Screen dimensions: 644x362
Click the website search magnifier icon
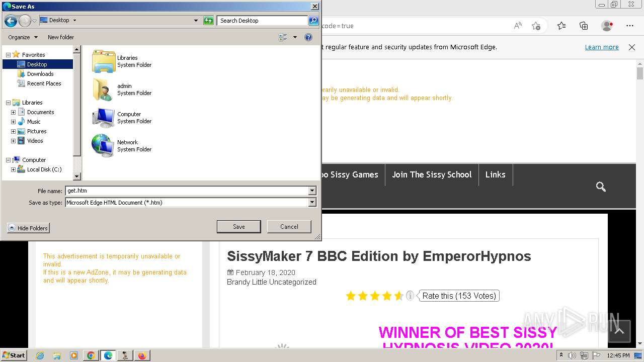(601, 187)
